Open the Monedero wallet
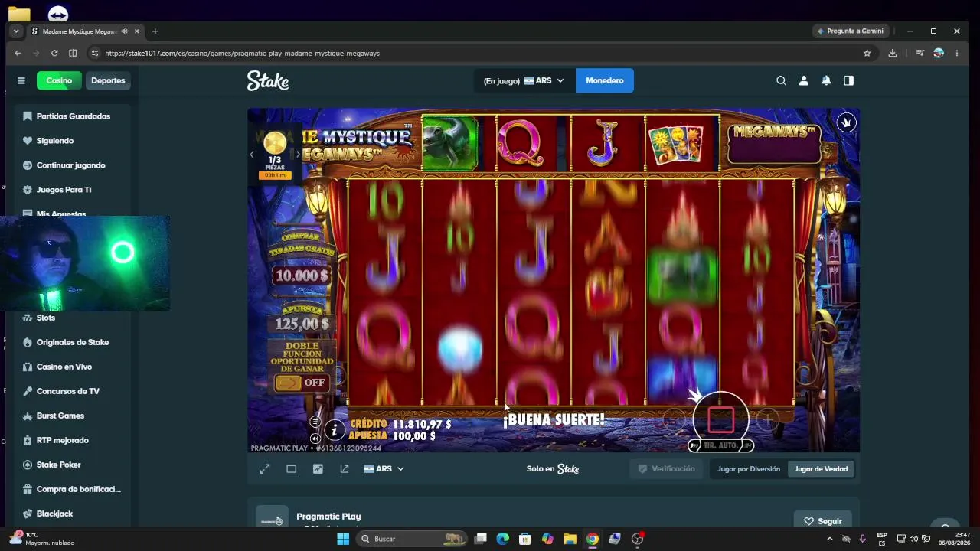The image size is (980, 551). pyautogui.click(x=605, y=80)
